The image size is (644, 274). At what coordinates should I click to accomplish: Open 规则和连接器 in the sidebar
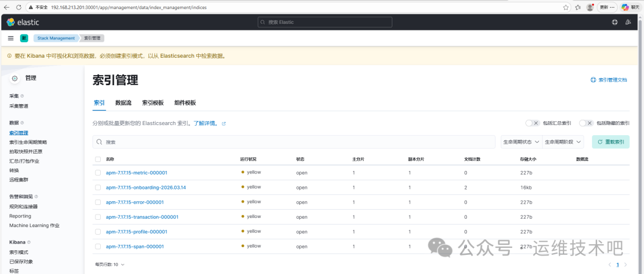click(23, 207)
